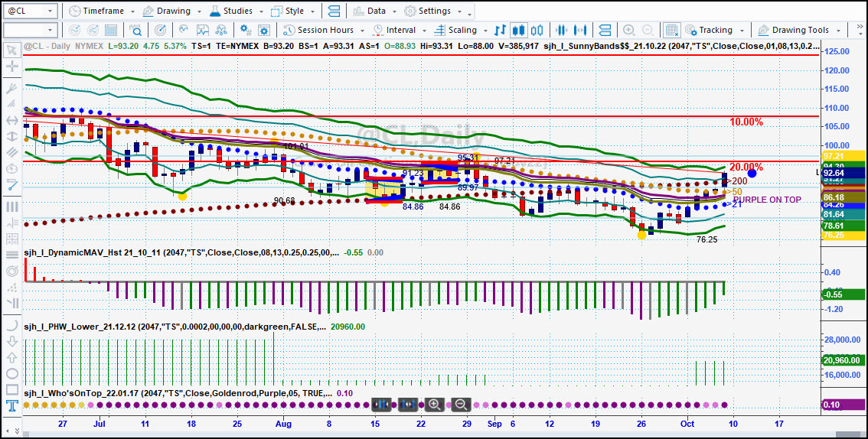
Task: Click the stacked panels icon beside Style
Action: (334, 11)
